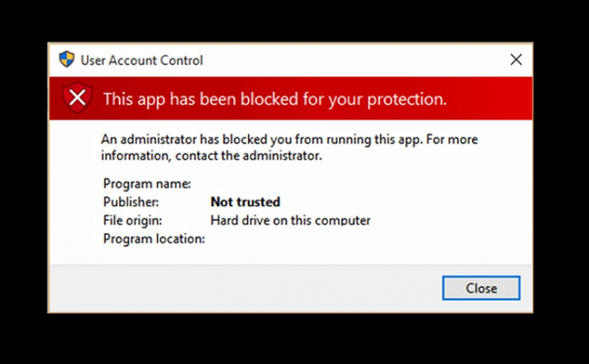Click the Program location label
This screenshot has width=589, height=364.
[x=154, y=239]
